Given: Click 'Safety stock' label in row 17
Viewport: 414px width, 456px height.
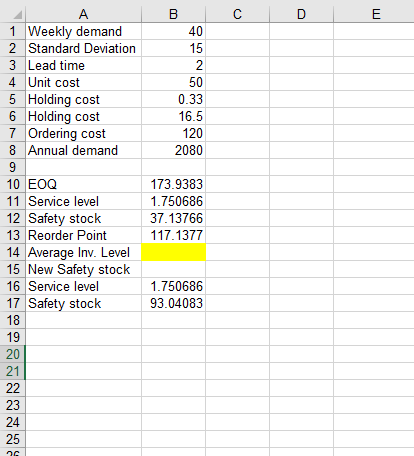Looking at the screenshot, I should pos(83,303).
